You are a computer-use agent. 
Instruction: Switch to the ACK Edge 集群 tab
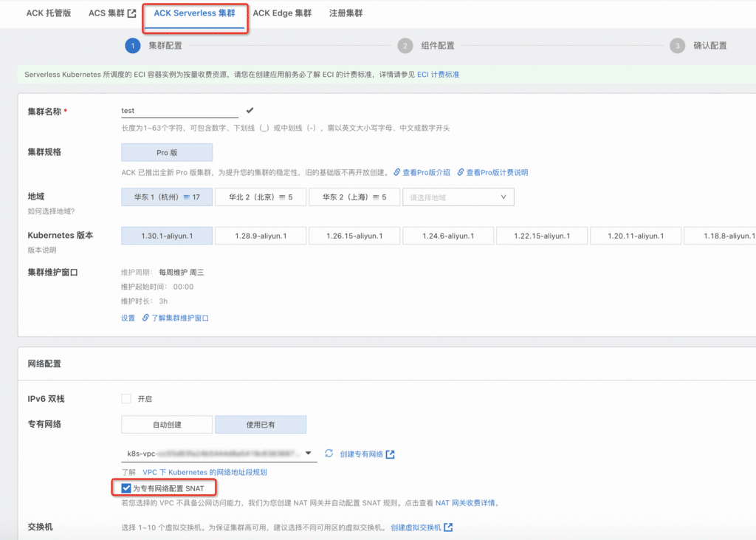coord(282,13)
